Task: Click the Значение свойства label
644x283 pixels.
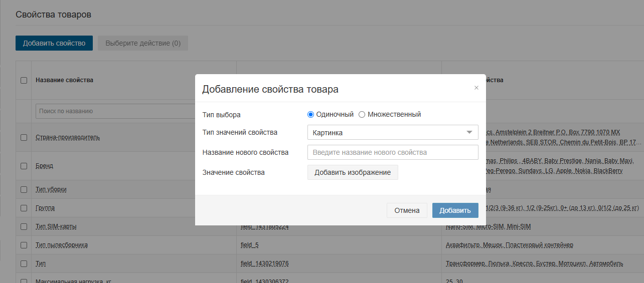Action: pyautogui.click(x=234, y=172)
